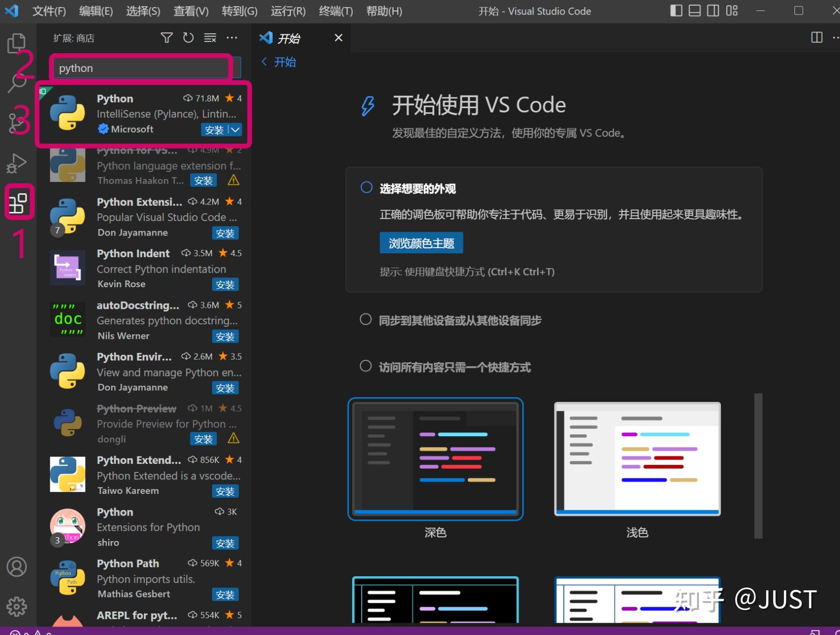
Task: Filter extensions using the funnel icon
Action: click(166, 38)
